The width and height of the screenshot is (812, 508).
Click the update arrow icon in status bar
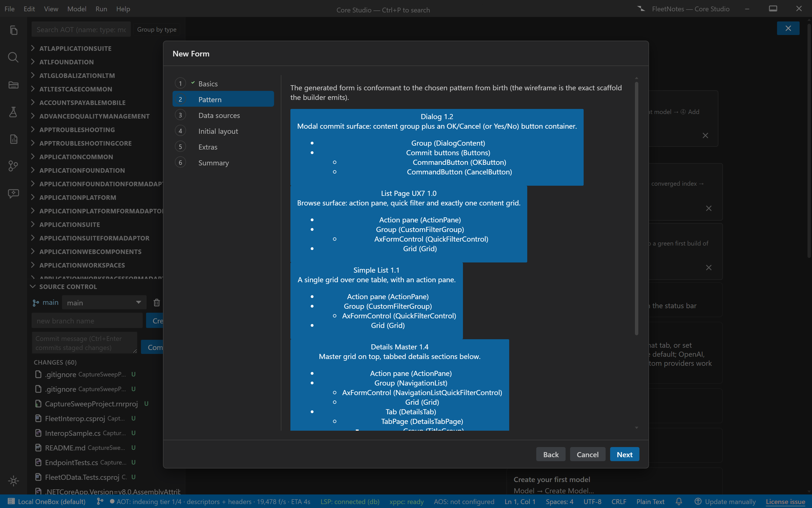pos(698,501)
